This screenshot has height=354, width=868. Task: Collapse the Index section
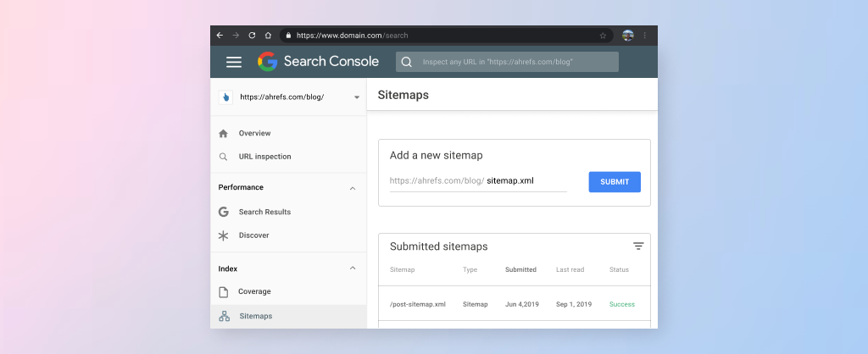[353, 268]
